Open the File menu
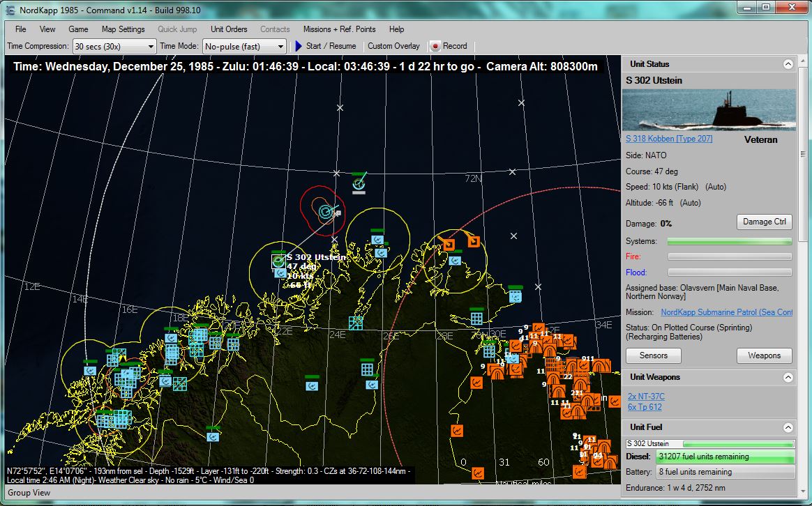This screenshot has height=506, width=812. coord(21,29)
